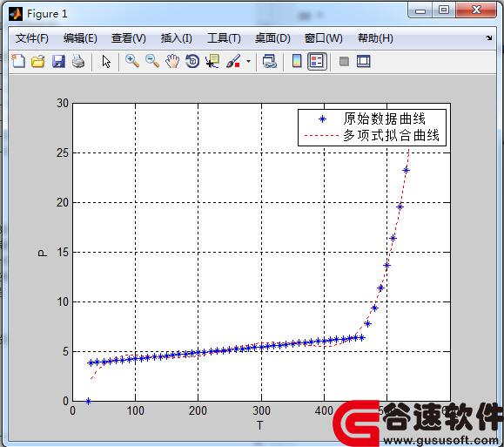This screenshot has width=504, height=447.
Task: Open the brush color dropdown arrow
Action: (x=248, y=61)
